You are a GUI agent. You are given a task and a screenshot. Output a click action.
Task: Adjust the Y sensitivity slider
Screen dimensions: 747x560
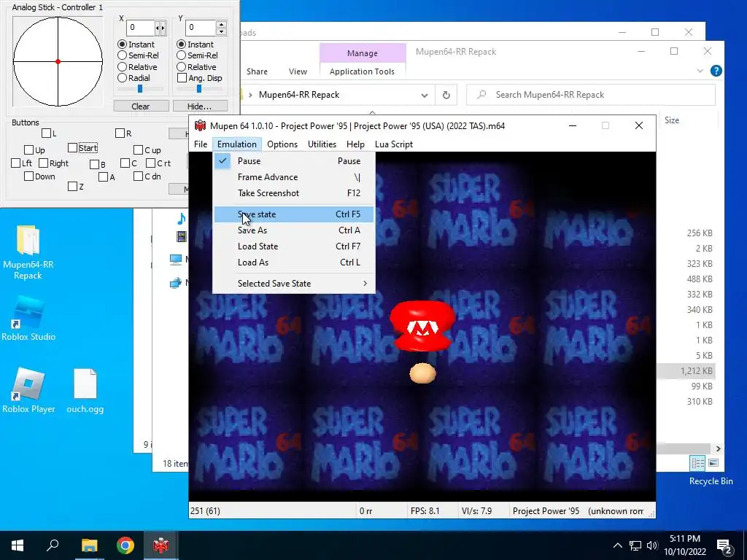(199, 88)
